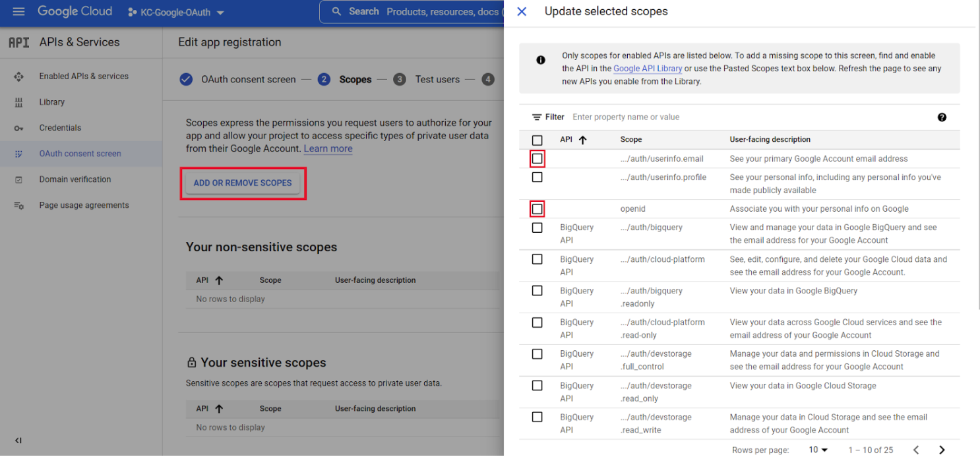Select Domain verification in sidebar

(x=75, y=179)
